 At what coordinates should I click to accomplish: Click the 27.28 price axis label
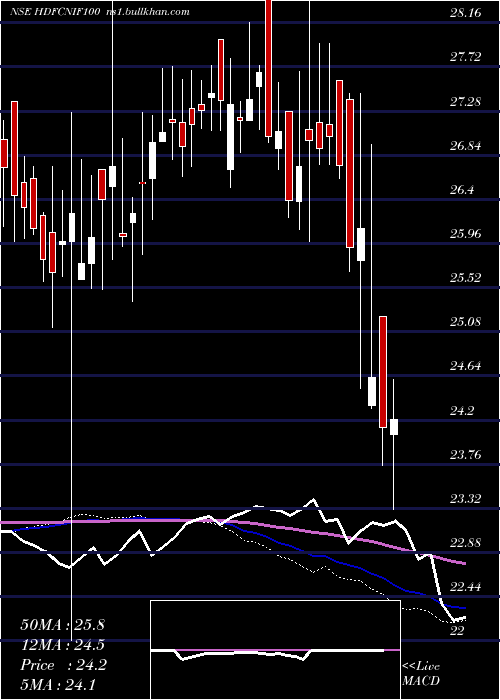[465, 102]
